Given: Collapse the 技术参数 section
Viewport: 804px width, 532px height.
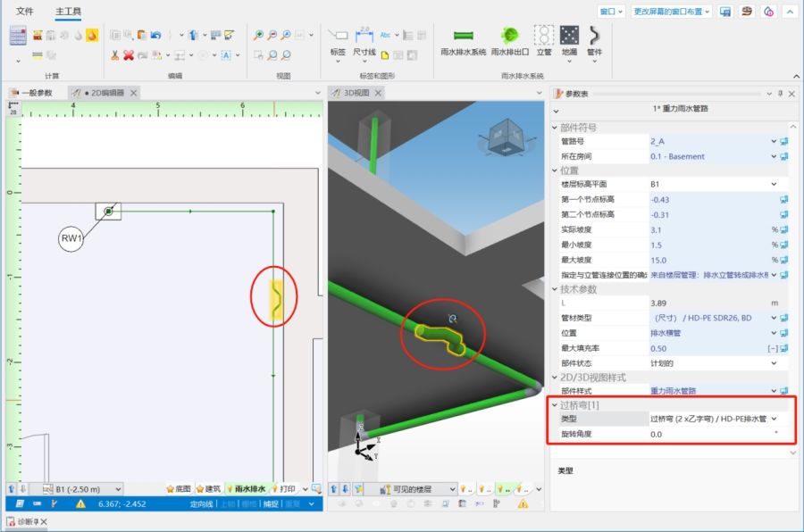Looking at the screenshot, I should click(556, 289).
